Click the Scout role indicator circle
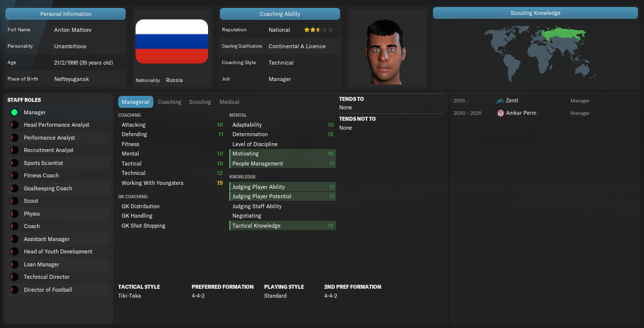This screenshot has width=644, height=328. 14,201
